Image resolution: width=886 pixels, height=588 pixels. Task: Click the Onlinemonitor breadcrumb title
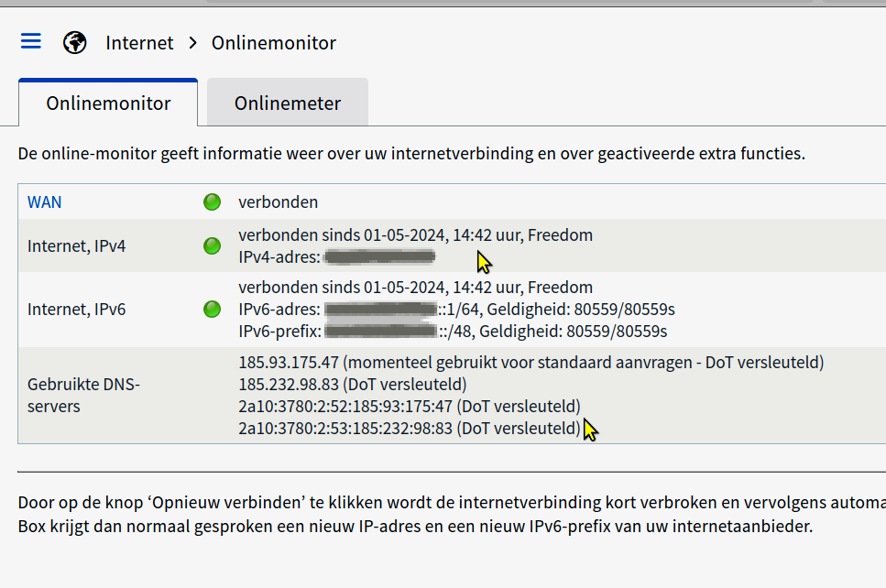[x=273, y=43]
